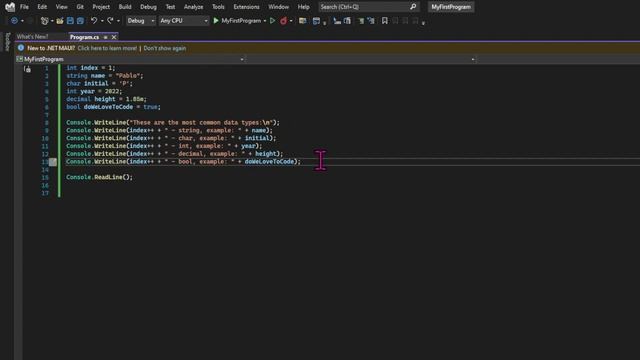Open the Project menu
This screenshot has width=640, height=360.
(x=101, y=7)
